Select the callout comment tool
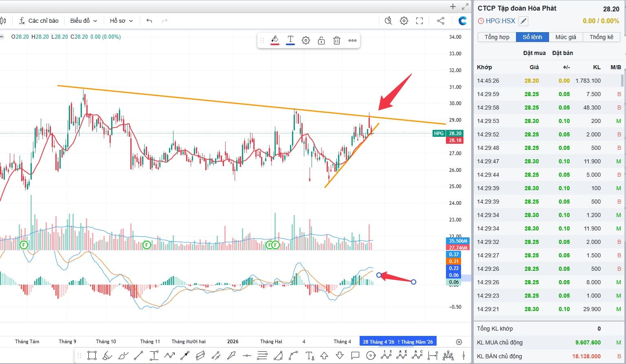The image size is (626, 364). click(355, 355)
